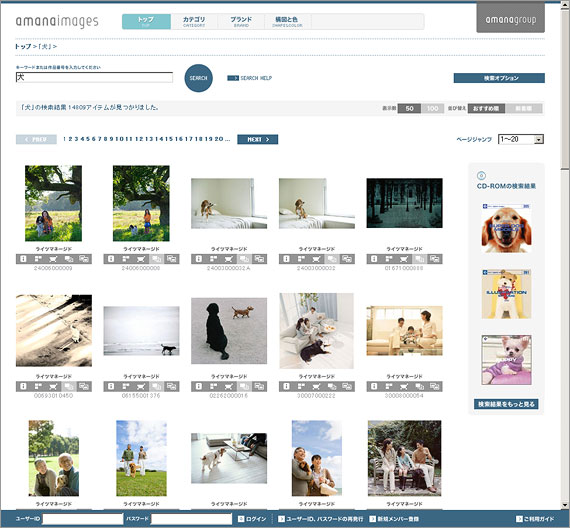
Task: Click the パスワード input field
Action: coord(191,519)
